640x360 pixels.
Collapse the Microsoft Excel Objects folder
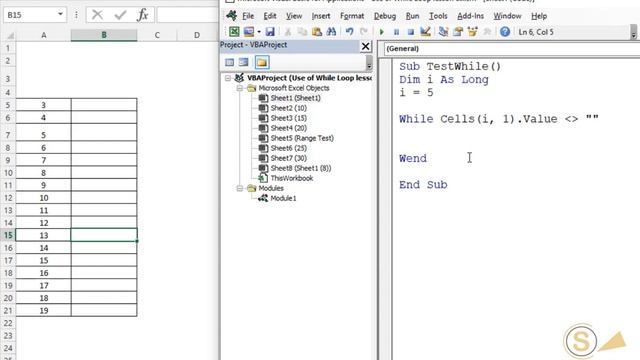[240, 88]
